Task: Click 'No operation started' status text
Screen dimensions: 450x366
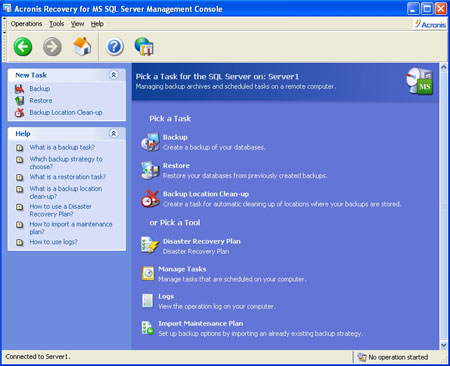Action: pyautogui.click(x=398, y=357)
